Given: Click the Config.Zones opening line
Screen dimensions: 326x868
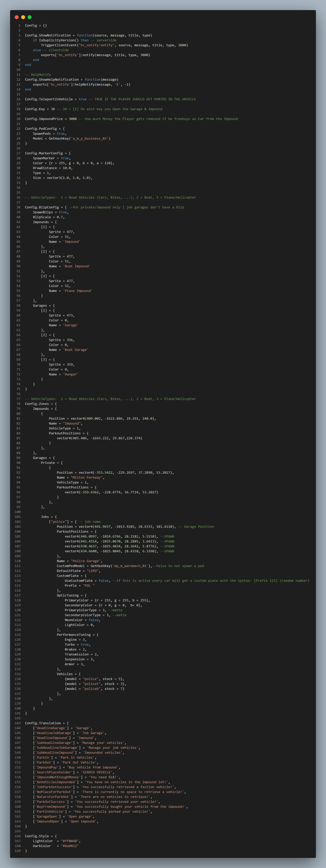Looking at the screenshot, I should click(x=41, y=404).
